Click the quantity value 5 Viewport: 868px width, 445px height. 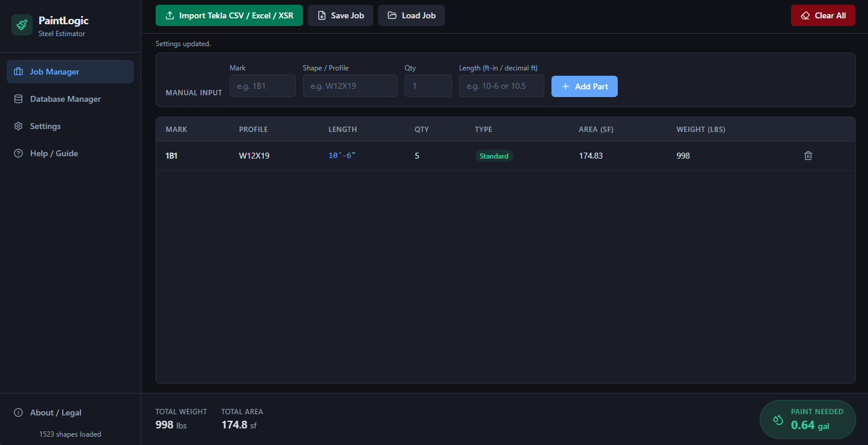[x=417, y=156]
